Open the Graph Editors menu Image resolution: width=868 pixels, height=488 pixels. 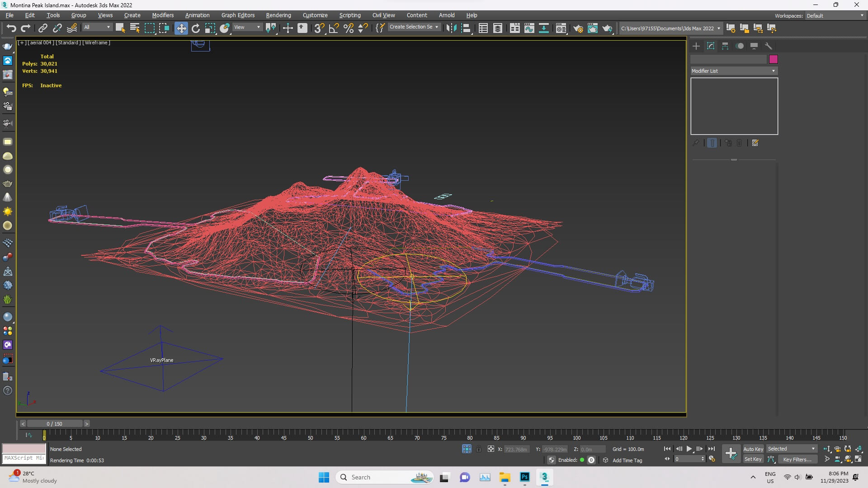[238, 15]
